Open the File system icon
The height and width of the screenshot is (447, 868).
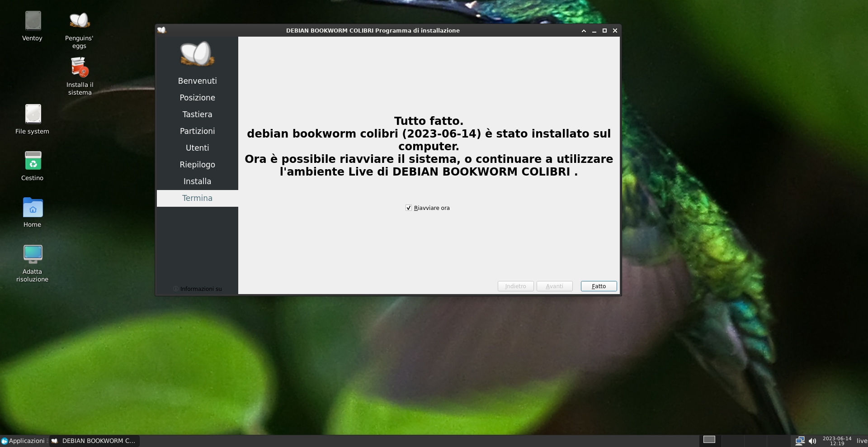point(32,118)
